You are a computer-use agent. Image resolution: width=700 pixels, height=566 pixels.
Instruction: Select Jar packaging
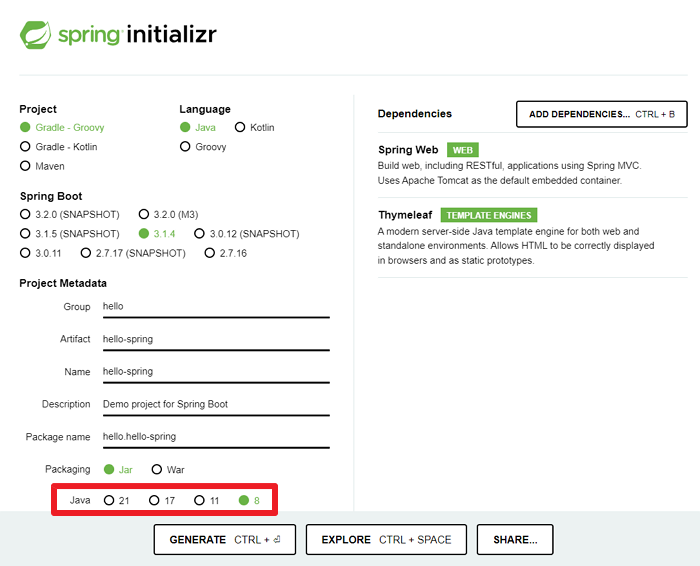(x=118, y=470)
